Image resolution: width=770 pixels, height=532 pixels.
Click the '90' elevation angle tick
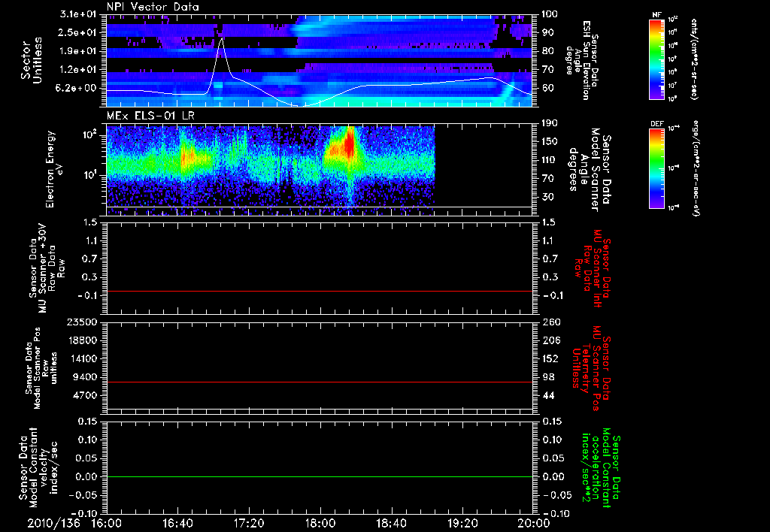(547, 32)
